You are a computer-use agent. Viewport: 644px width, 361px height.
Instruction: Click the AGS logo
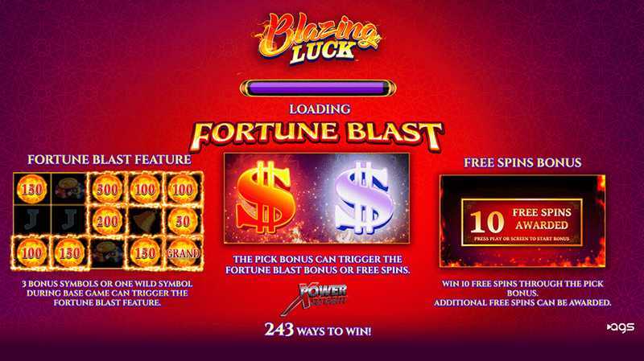[x=621, y=327]
